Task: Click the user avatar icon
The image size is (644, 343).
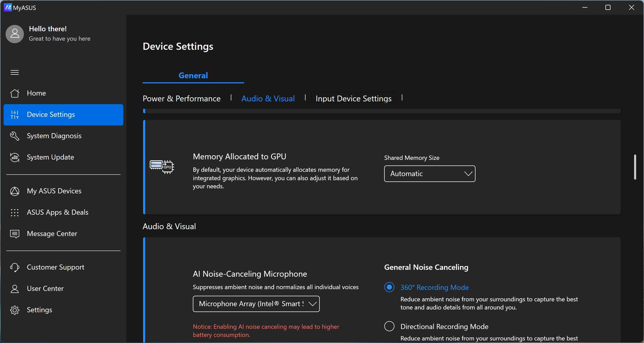Action: pos(15,34)
